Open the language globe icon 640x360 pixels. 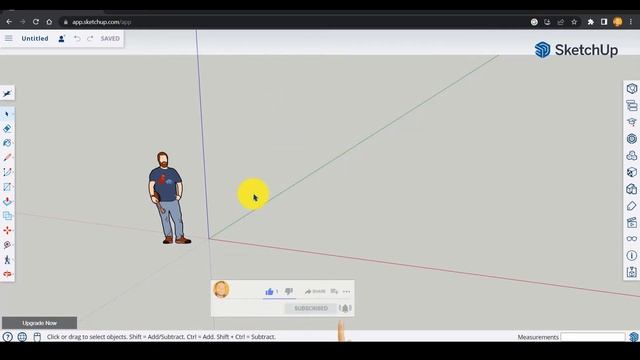(22, 337)
